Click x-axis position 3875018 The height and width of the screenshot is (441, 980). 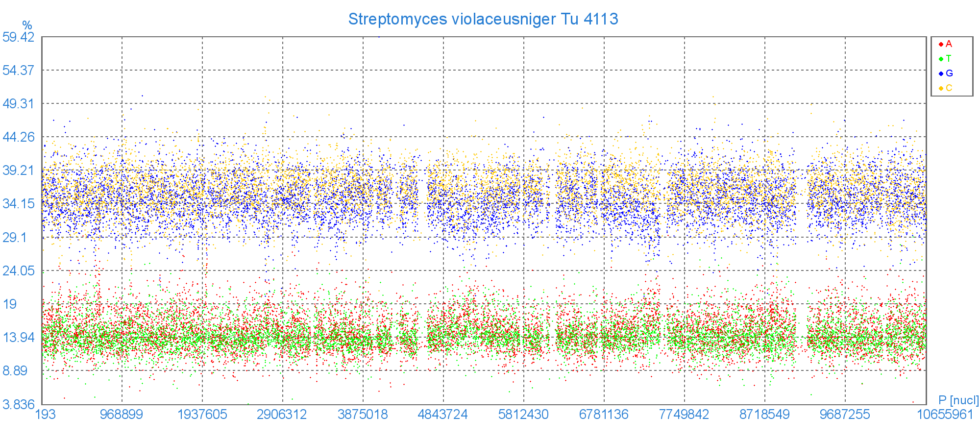click(363, 415)
